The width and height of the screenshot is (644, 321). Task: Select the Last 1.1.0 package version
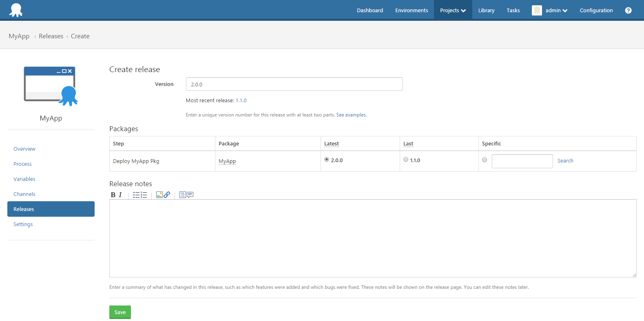[x=406, y=160]
